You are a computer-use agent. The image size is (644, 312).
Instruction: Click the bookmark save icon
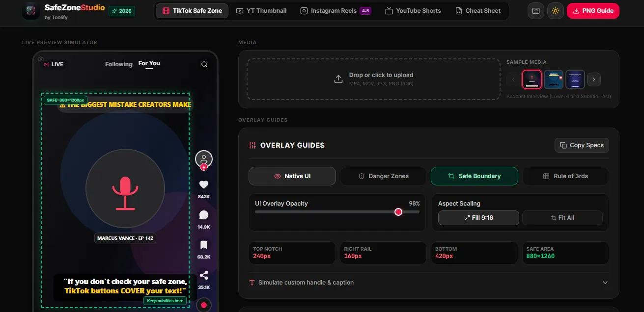tap(204, 245)
